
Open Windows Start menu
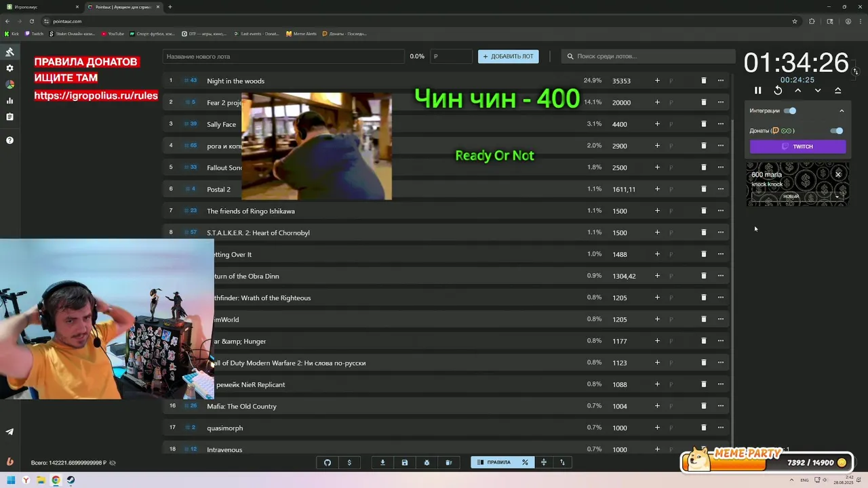(11, 481)
